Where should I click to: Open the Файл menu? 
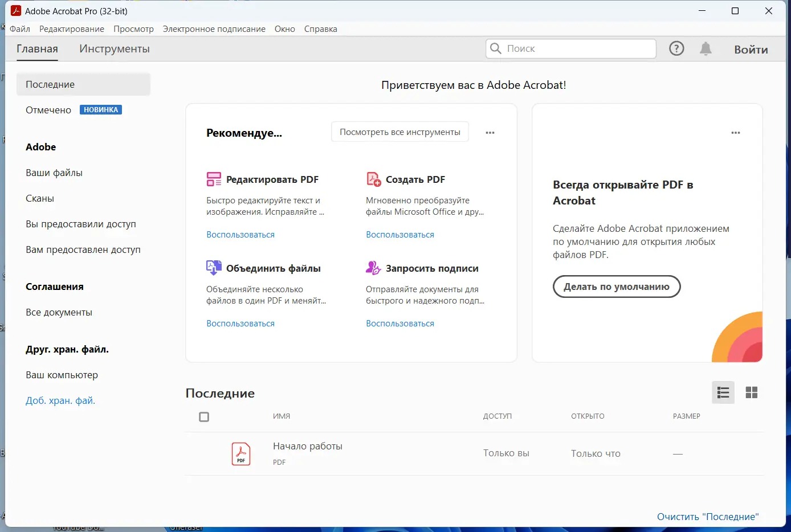pyautogui.click(x=20, y=29)
